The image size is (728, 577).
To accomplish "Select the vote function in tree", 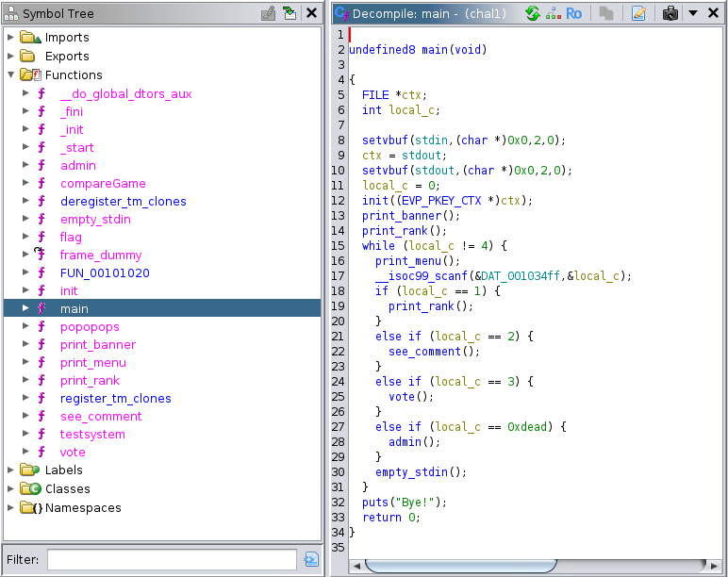I will coord(73,453).
